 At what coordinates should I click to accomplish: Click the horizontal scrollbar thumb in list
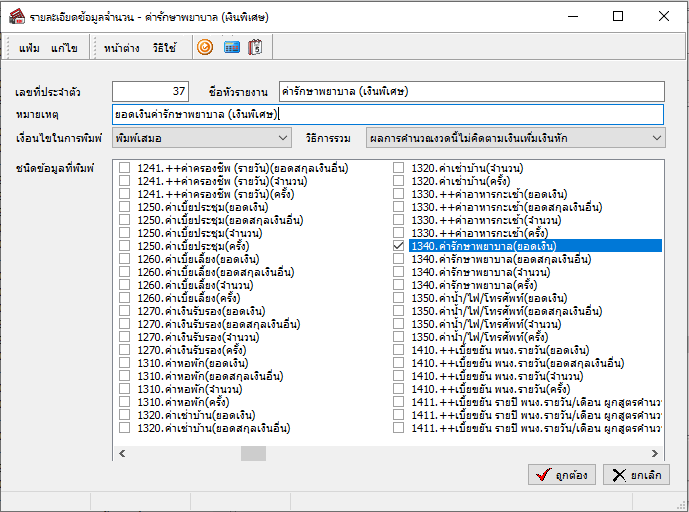pyautogui.click(x=253, y=453)
